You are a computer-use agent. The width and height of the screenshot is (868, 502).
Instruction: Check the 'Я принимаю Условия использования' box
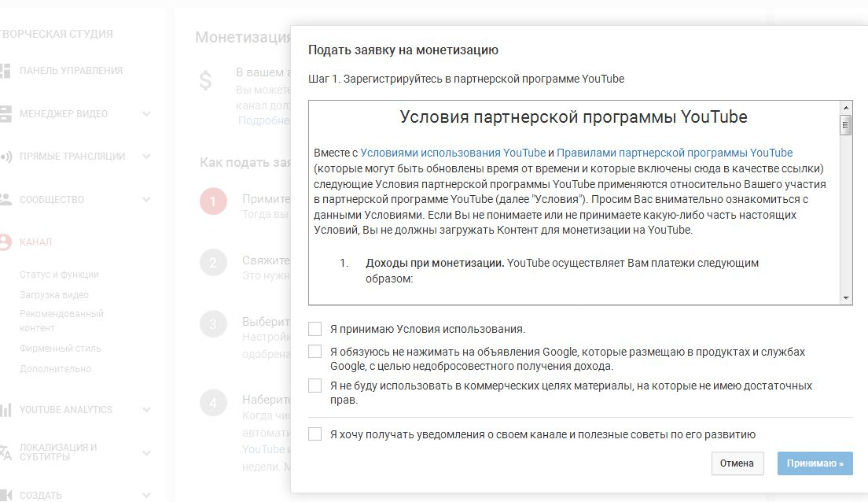[x=315, y=329]
